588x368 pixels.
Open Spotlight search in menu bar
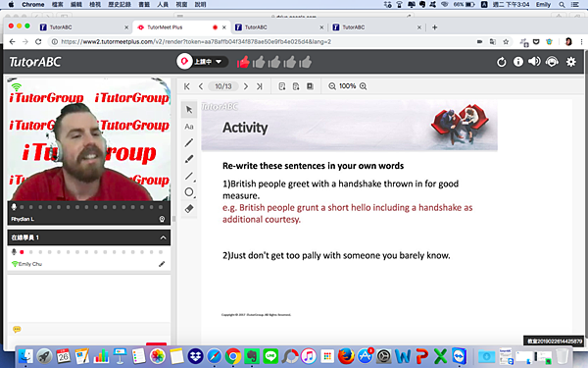coord(562,5)
